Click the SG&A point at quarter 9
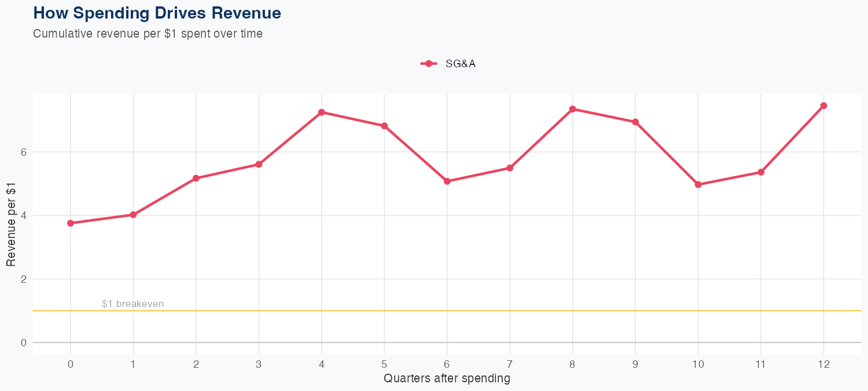The height and width of the screenshot is (391, 868). 635,122
